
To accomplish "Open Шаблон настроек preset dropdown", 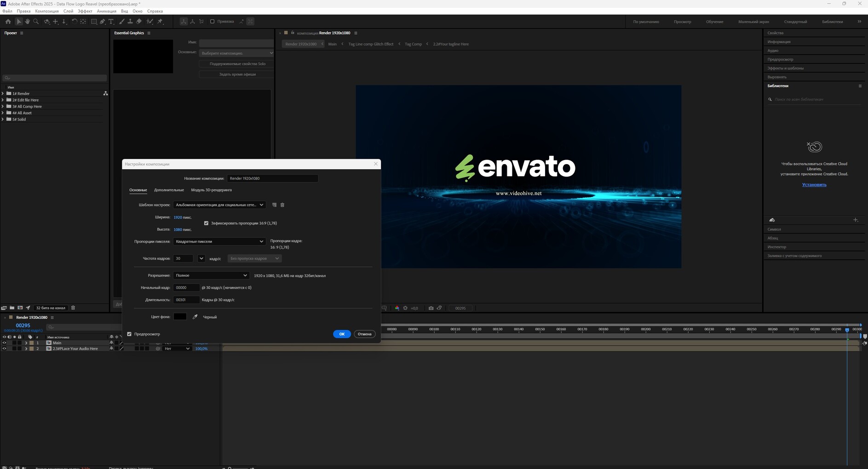I will (219, 205).
